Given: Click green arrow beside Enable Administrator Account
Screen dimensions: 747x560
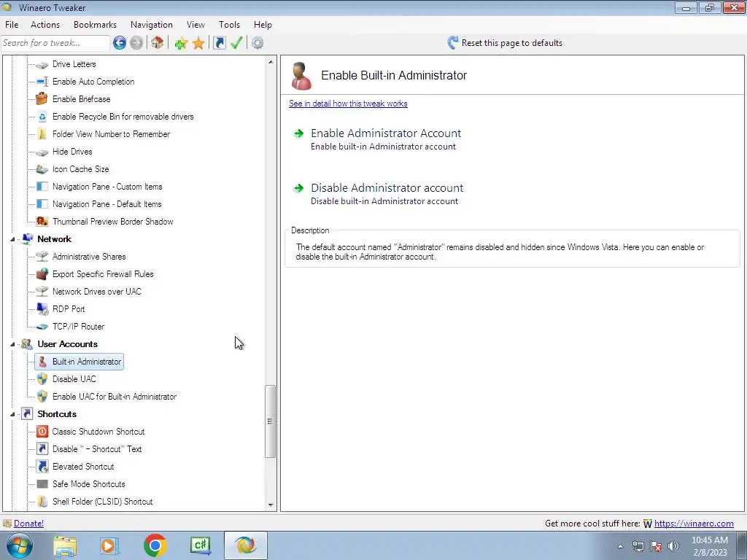Looking at the screenshot, I should [x=298, y=133].
